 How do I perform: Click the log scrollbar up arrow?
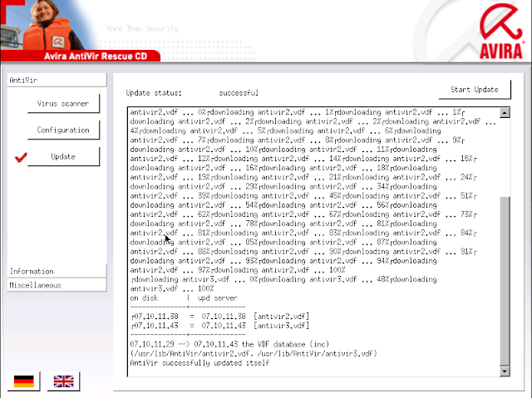click(505, 112)
